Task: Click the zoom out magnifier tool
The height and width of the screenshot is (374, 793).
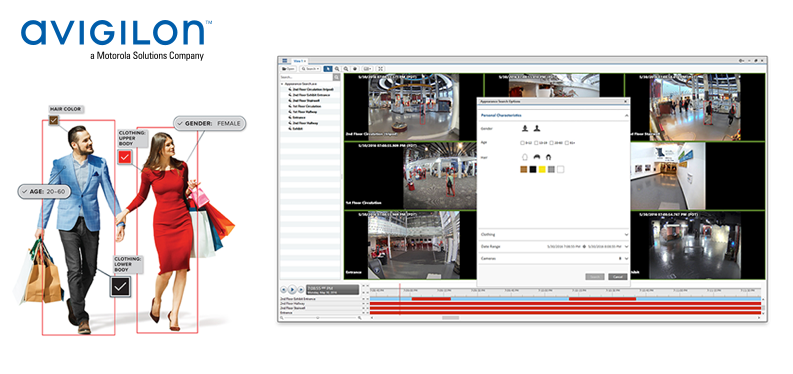Action: [x=346, y=69]
